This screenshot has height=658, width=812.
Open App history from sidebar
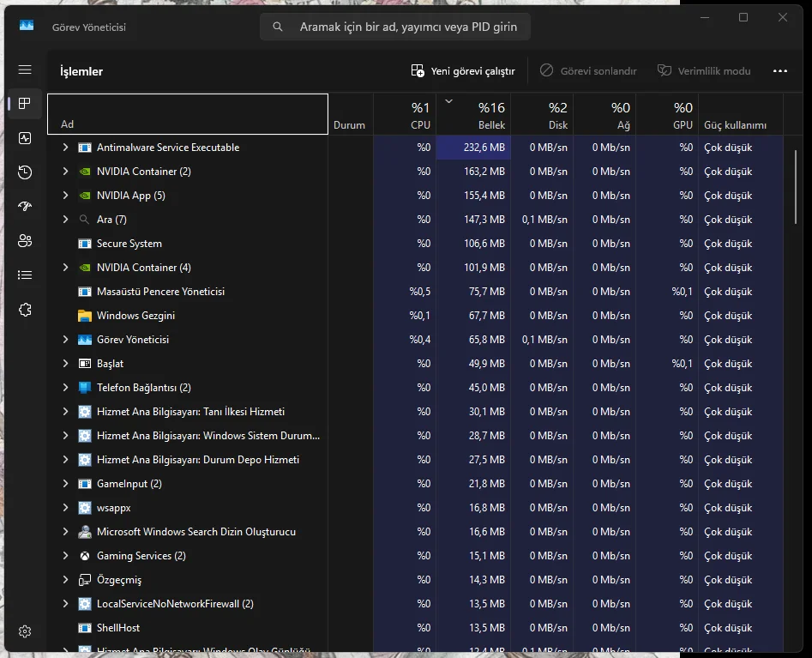pyautogui.click(x=25, y=172)
